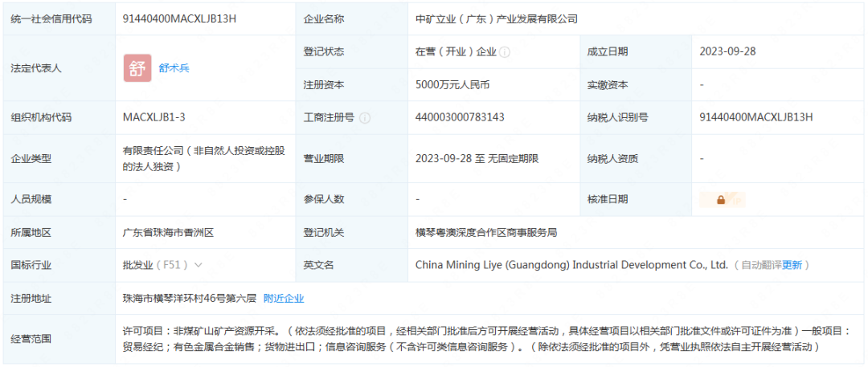Click the 工商注册号 label

pyautogui.click(x=329, y=118)
